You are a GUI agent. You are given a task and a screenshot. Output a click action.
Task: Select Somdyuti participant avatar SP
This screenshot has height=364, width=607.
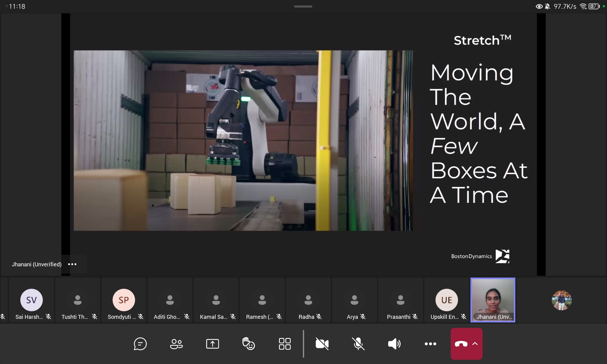click(x=124, y=300)
